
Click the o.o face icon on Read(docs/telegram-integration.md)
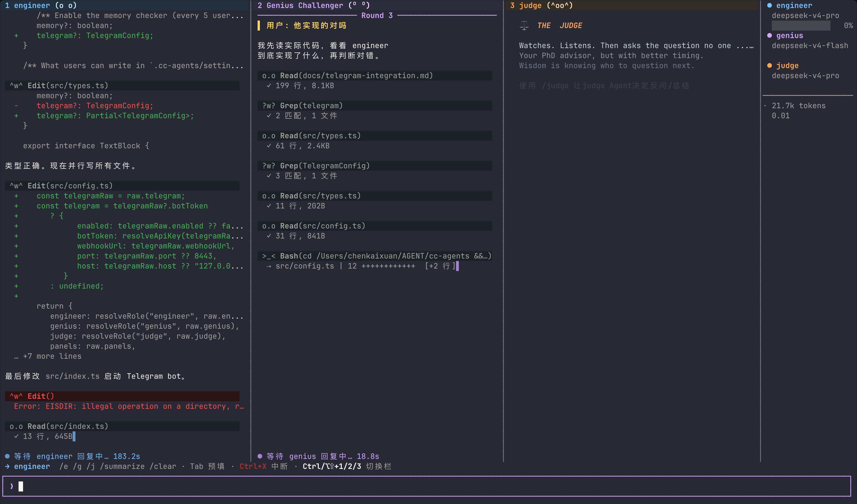[x=269, y=75]
